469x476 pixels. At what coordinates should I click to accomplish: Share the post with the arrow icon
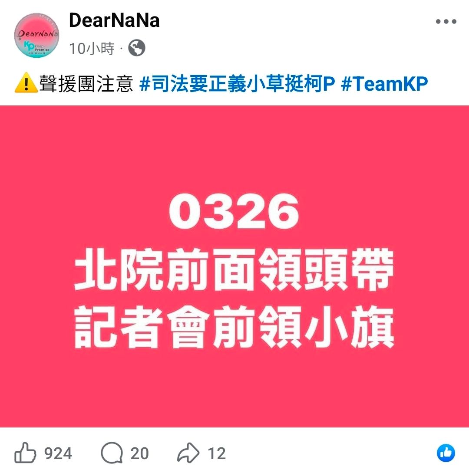tap(188, 453)
